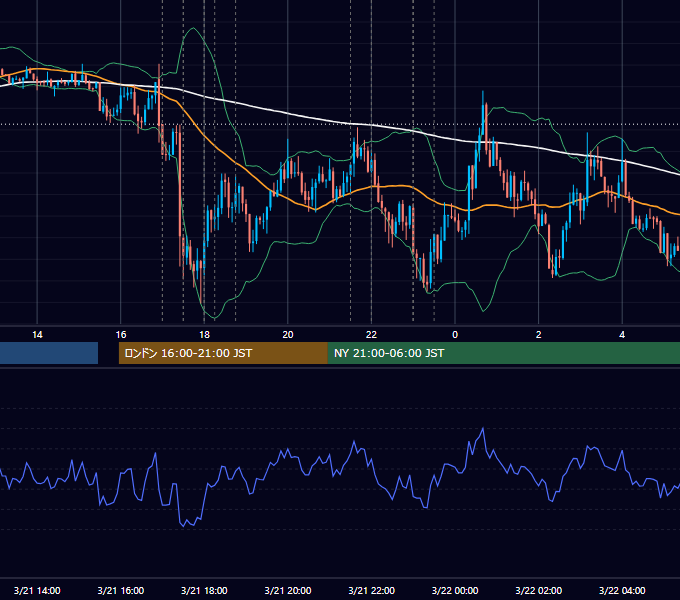The height and width of the screenshot is (600, 680).
Task: Click the 3/21 14:00 time label
Action: point(37,590)
